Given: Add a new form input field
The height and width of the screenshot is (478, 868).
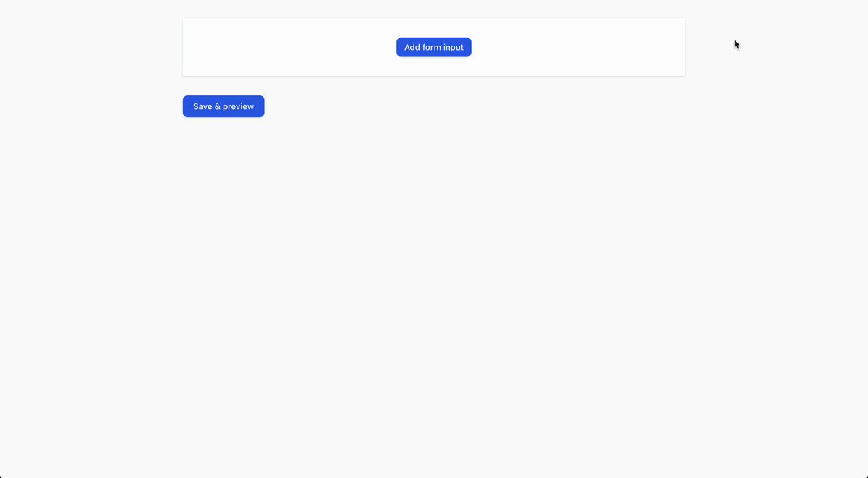Looking at the screenshot, I should click(433, 47).
